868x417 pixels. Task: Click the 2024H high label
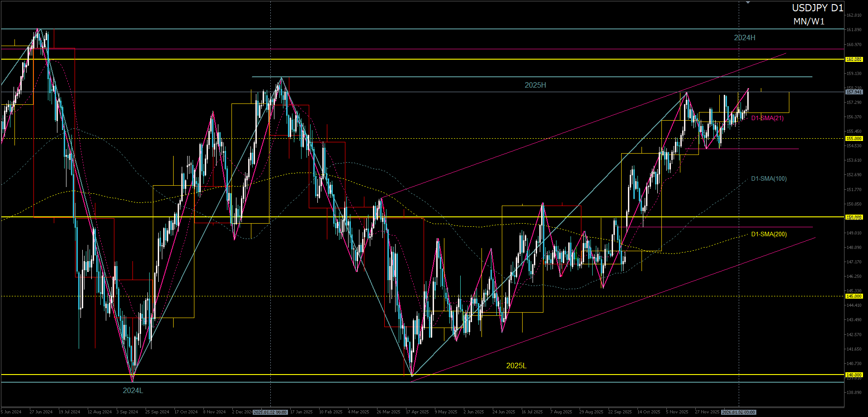point(744,38)
